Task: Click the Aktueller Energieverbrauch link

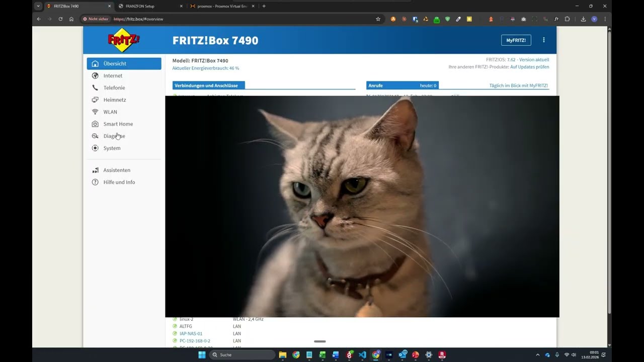Action: point(206,68)
